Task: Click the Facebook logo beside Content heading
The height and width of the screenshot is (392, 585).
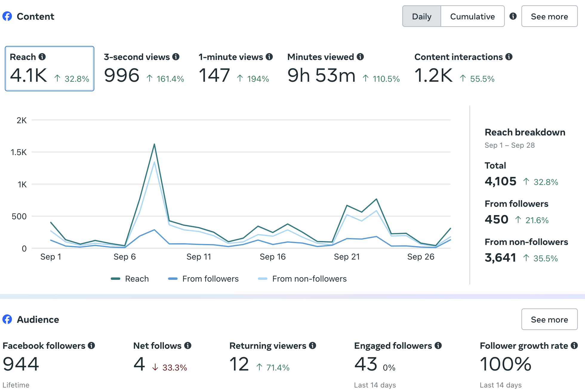Action: [7, 16]
